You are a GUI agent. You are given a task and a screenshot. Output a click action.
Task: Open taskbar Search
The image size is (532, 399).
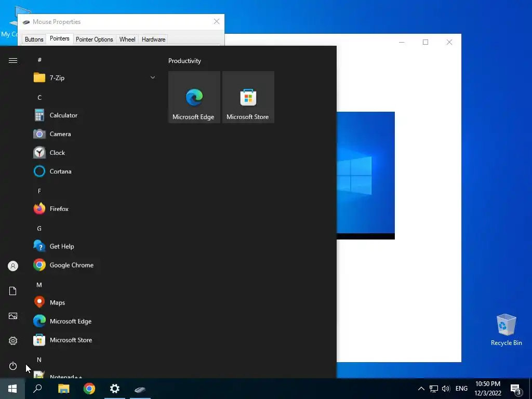(x=37, y=389)
